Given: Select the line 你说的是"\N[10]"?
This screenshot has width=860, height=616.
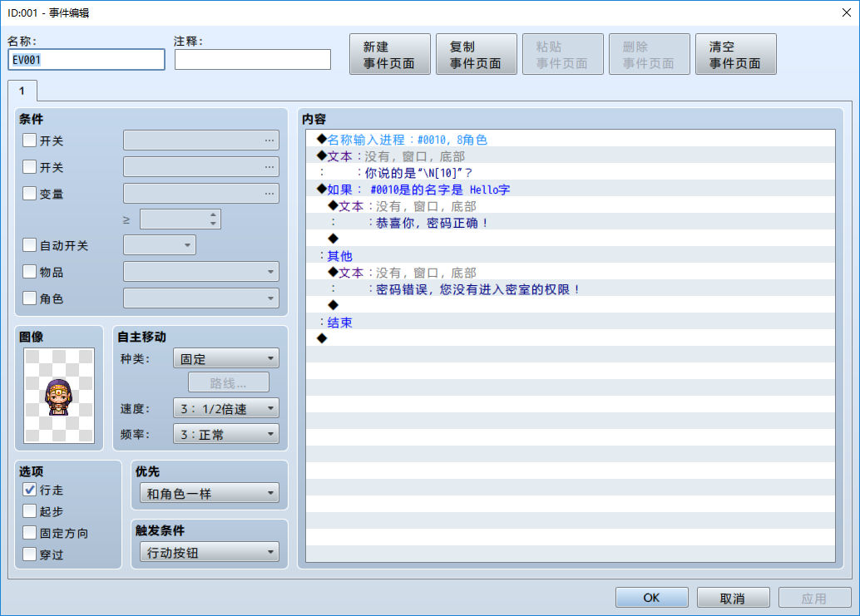Looking at the screenshot, I should (571, 173).
